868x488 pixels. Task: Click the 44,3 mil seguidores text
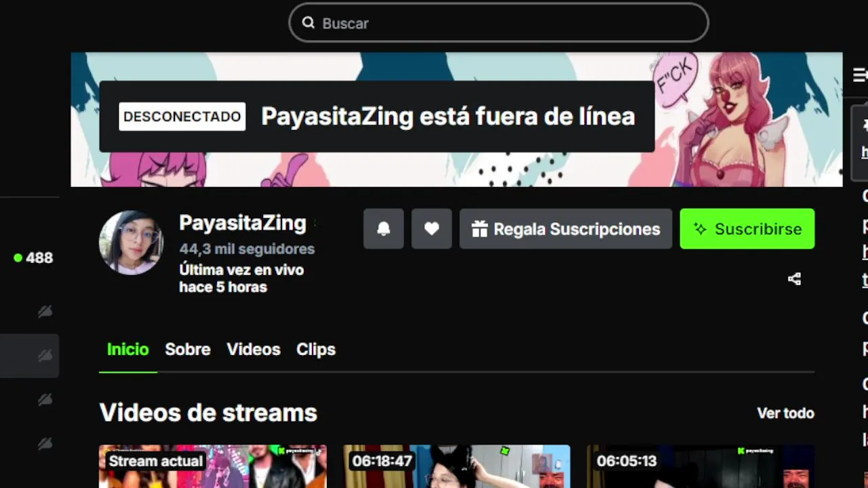[247, 249]
